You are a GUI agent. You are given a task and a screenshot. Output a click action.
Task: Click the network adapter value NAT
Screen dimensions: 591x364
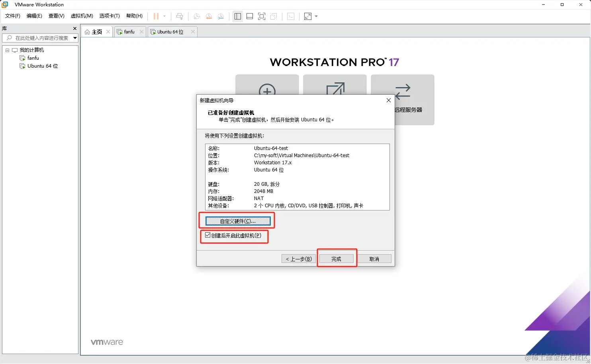click(259, 199)
